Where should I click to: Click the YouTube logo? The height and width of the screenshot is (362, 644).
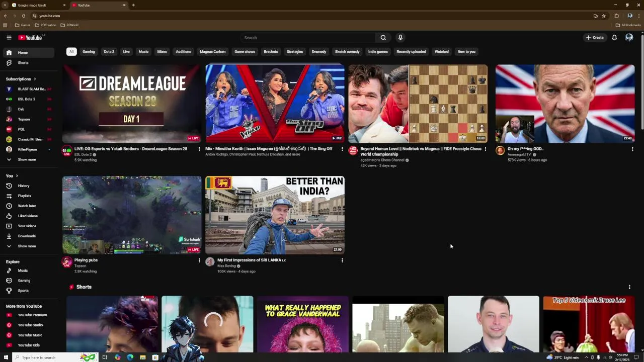30,38
